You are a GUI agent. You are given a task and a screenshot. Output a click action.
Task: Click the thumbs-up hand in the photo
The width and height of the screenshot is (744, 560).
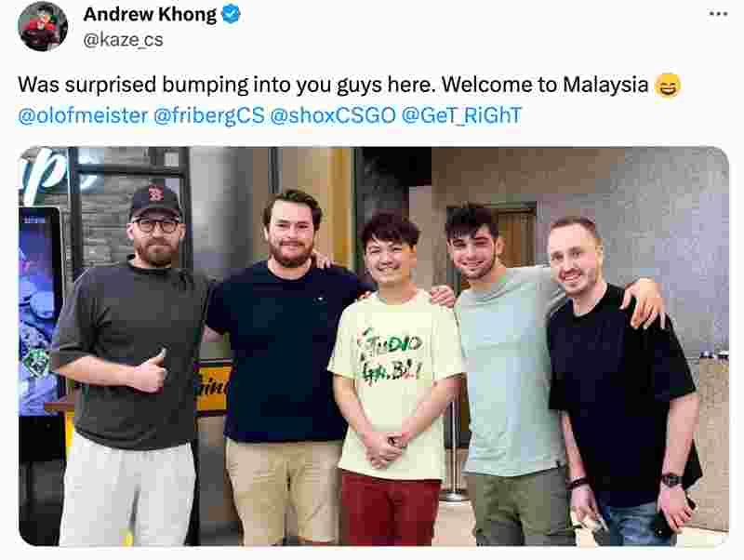(x=151, y=372)
